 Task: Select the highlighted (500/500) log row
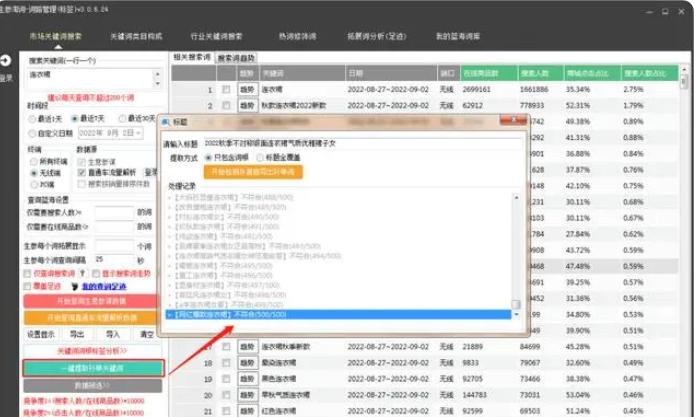click(x=339, y=315)
